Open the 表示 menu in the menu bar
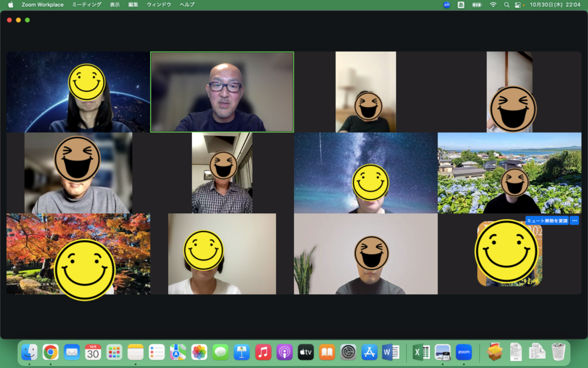 (x=115, y=5)
